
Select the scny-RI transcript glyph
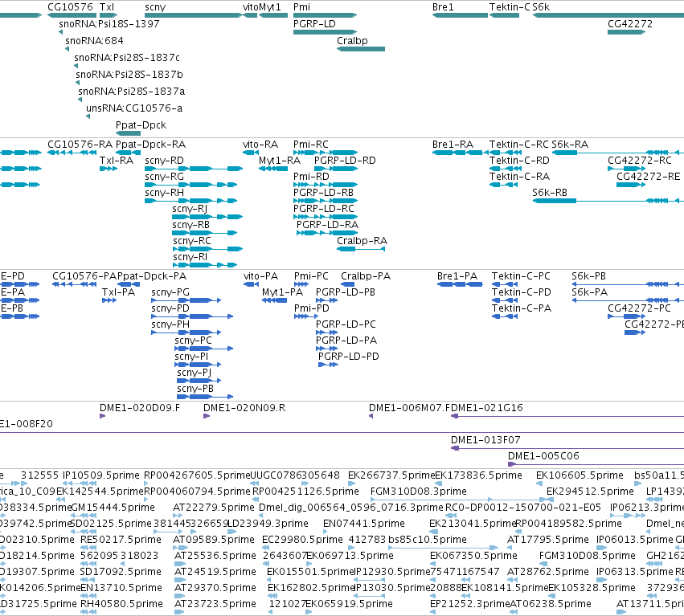(x=205, y=265)
